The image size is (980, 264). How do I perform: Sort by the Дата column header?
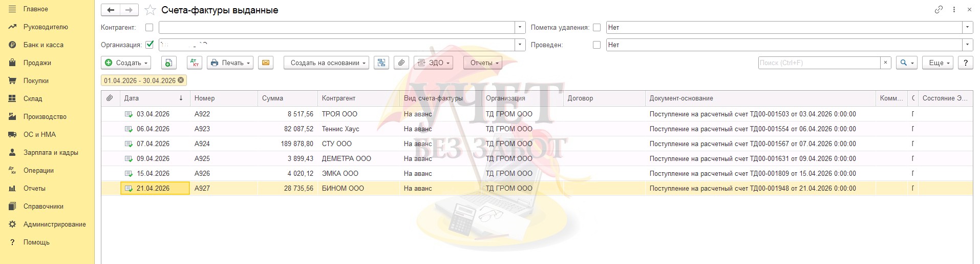coord(154,98)
